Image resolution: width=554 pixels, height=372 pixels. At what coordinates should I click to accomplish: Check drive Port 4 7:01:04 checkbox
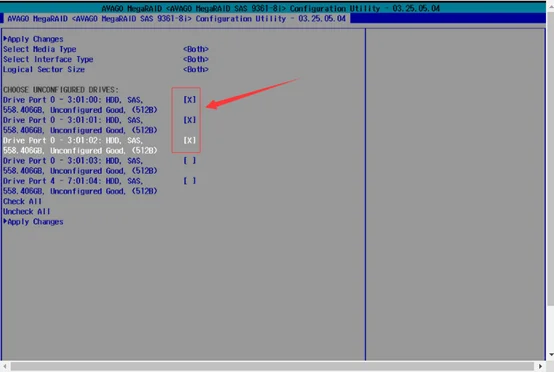click(189, 181)
